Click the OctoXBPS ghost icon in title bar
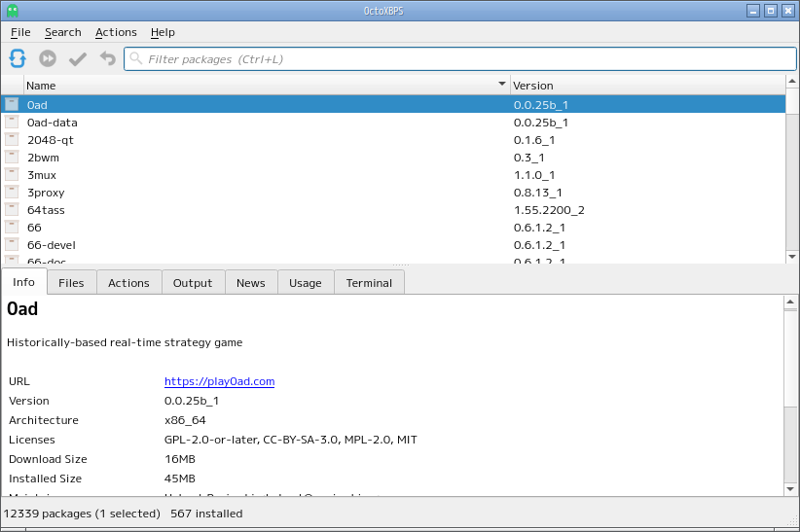Screen dimensions: 800x532 tap(13, 10)
